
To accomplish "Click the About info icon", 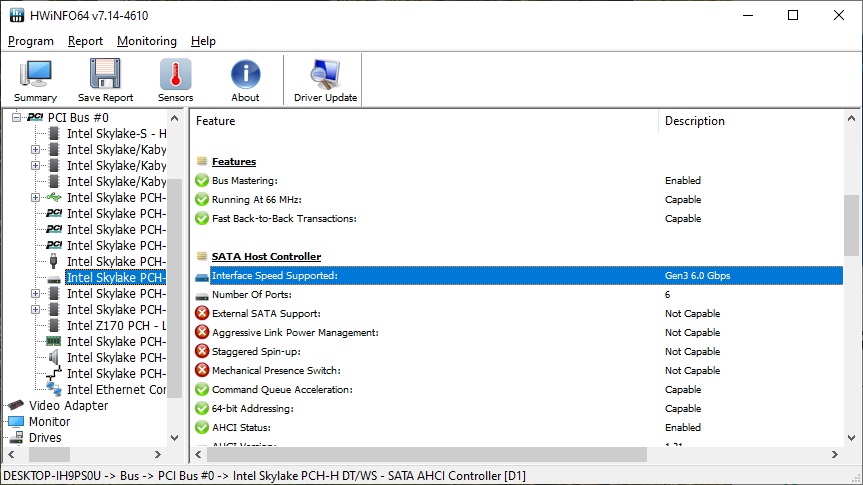I will [x=245, y=81].
